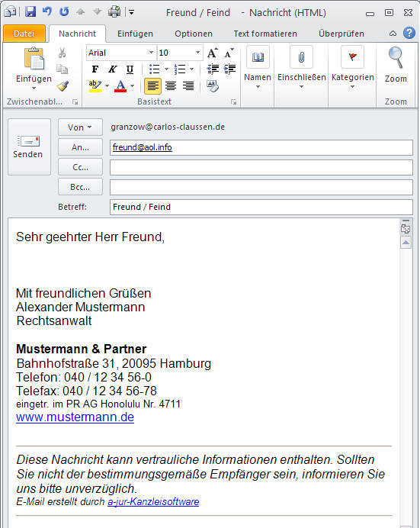Open the Datei file tab
420x528 pixels.
[x=24, y=34]
